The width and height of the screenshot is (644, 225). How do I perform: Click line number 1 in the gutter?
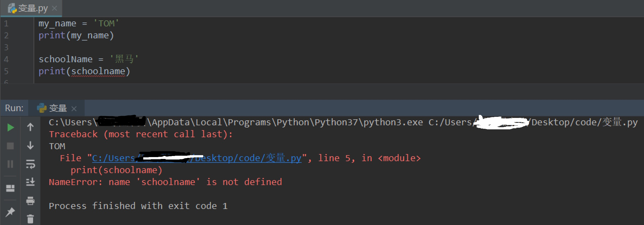click(x=7, y=24)
